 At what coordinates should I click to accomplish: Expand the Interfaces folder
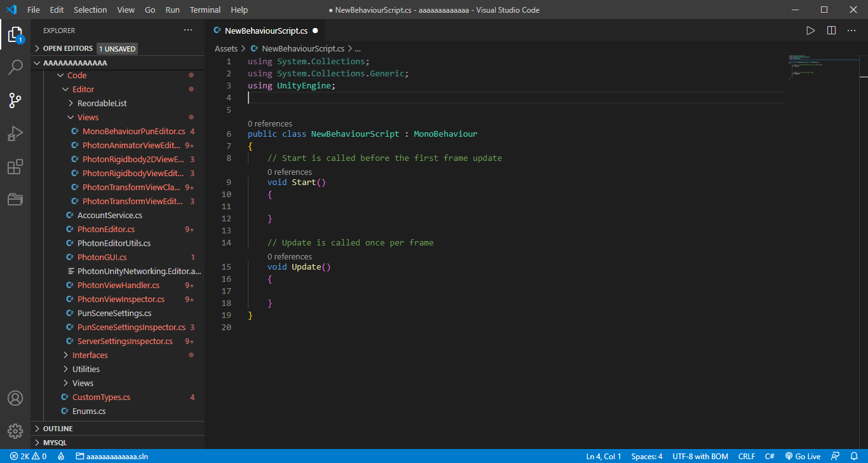tap(90, 355)
